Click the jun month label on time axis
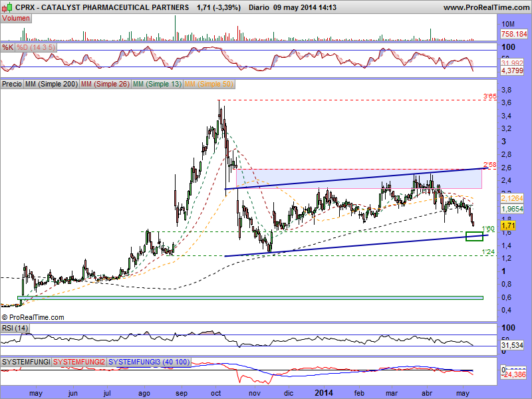The width and height of the screenshot is (532, 399). (73, 393)
